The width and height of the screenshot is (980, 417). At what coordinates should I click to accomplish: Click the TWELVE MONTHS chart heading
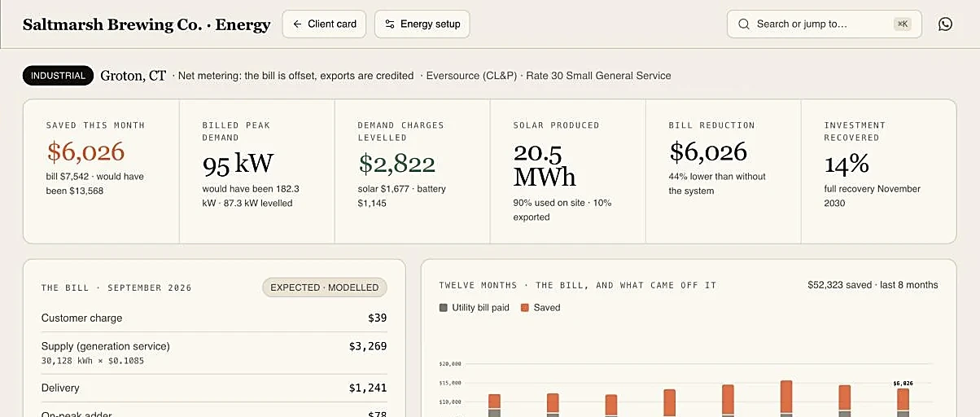click(x=577, y=285)
